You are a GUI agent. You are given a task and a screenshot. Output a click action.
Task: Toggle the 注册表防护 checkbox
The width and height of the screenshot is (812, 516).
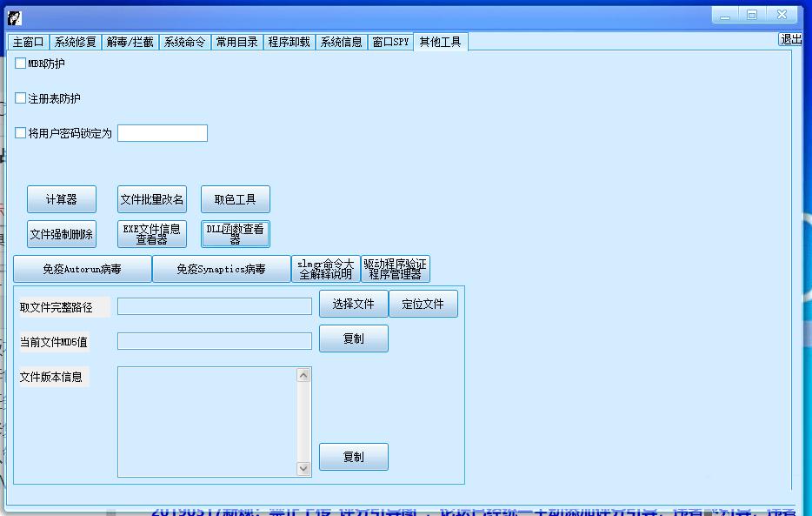(21, 98)
